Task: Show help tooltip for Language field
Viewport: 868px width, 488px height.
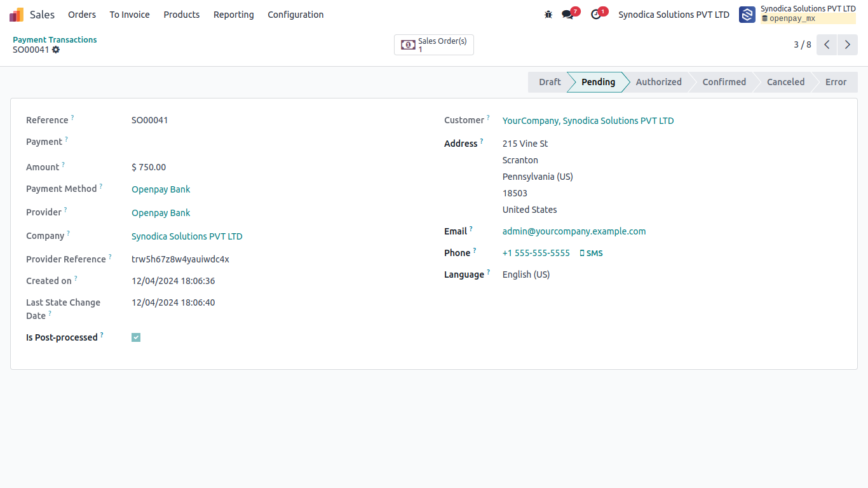Action: [x=488, y=272]
